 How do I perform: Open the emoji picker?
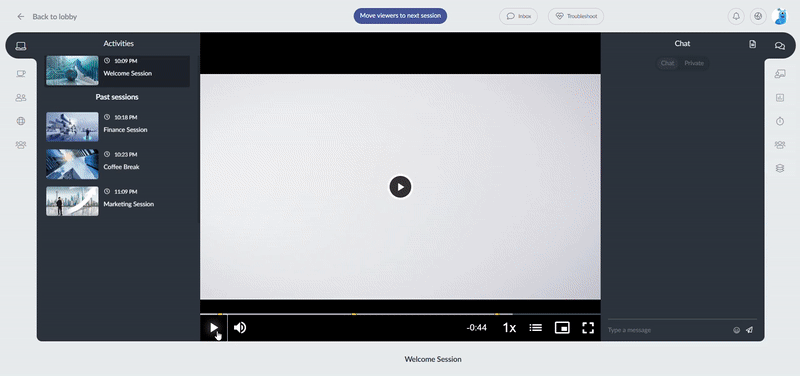(736, 330)
